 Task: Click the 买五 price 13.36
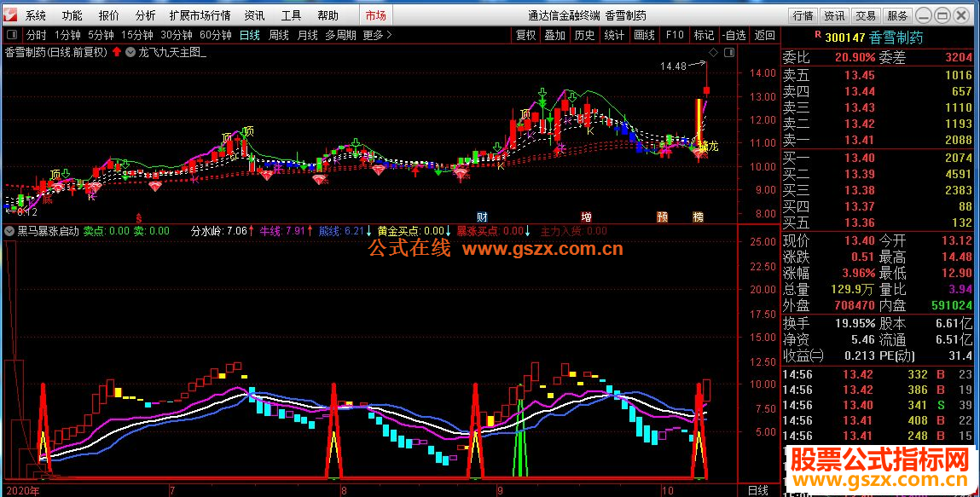(x=860, y=222)
